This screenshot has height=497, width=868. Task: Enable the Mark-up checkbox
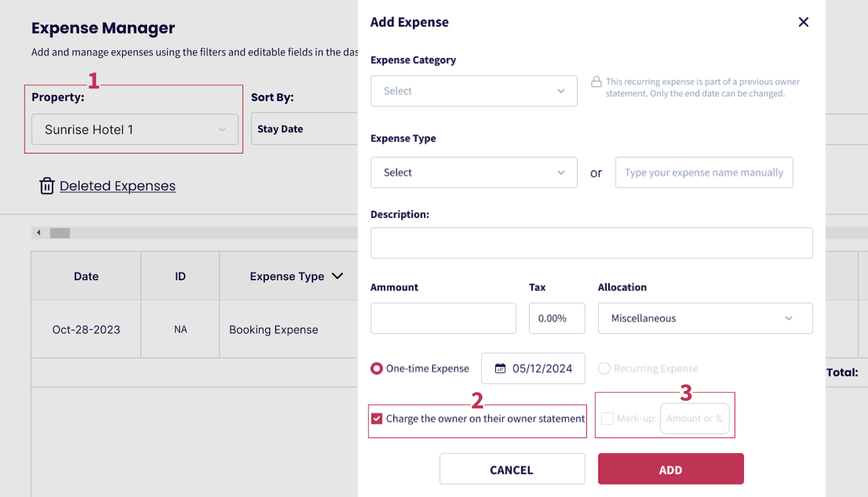[608, 418]
